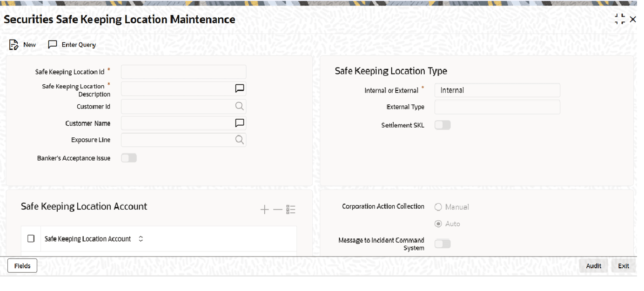The height and width of the screenshot is (291, 644).
Task: Open the External Type dropdown
Action: 497,107
